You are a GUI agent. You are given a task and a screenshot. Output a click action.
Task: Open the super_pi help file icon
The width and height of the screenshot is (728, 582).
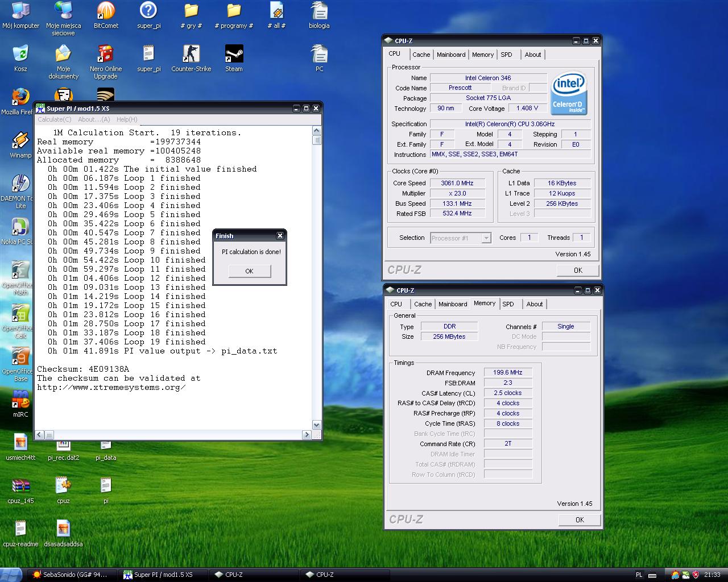pyautogui.click(x=148, y=15)
